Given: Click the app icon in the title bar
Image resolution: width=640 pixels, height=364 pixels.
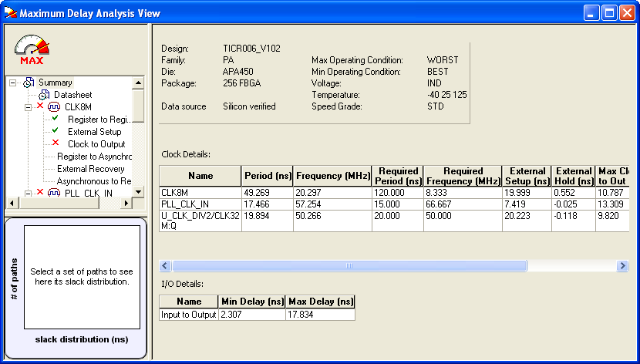Looking at the screenshot, I should 10,13.
